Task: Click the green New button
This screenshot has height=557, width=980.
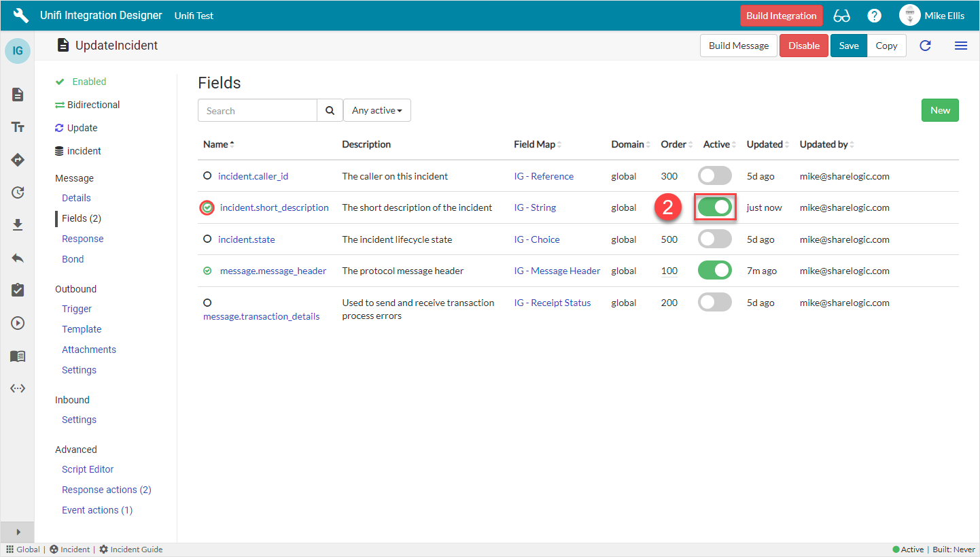Action: (x=940, y=110)
